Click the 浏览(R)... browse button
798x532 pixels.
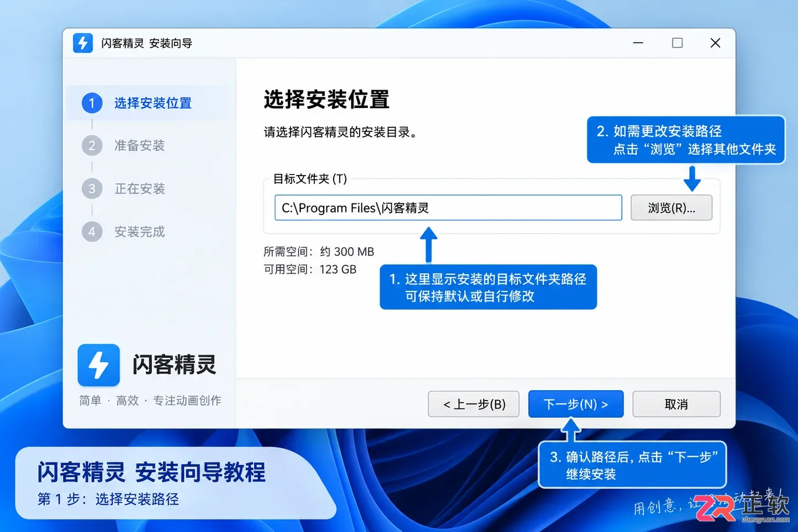point(672,208)
